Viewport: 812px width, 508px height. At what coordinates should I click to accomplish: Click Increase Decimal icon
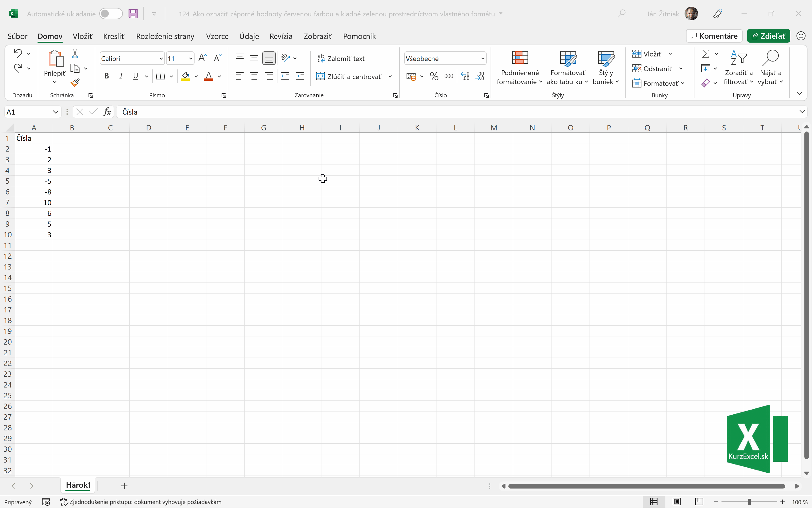(465, 76)
